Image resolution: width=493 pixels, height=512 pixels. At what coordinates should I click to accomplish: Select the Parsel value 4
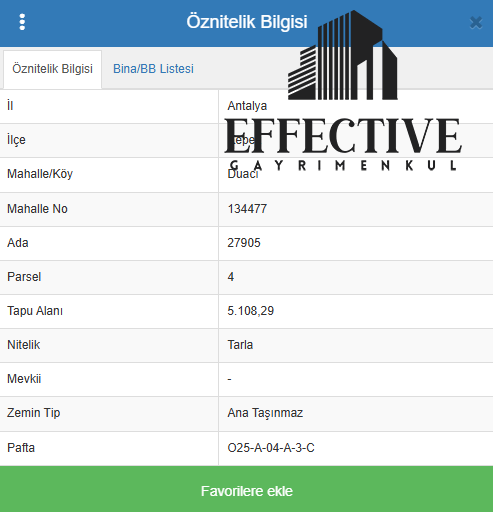(x=231, y=277)
